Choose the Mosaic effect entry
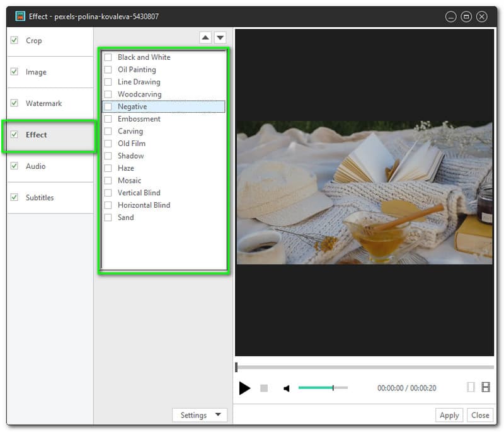 pyautogui.click(x=129, y=181)
